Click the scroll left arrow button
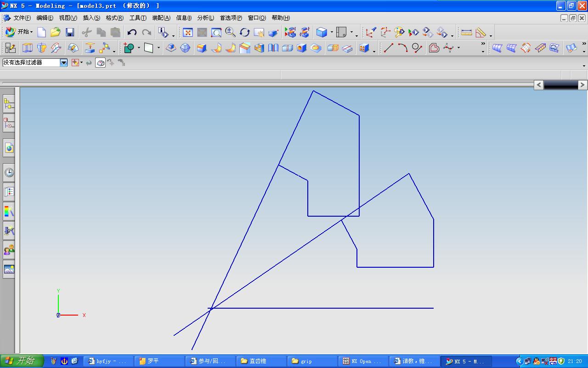Viewport: 588px width, 368px height. coord(538,85)
